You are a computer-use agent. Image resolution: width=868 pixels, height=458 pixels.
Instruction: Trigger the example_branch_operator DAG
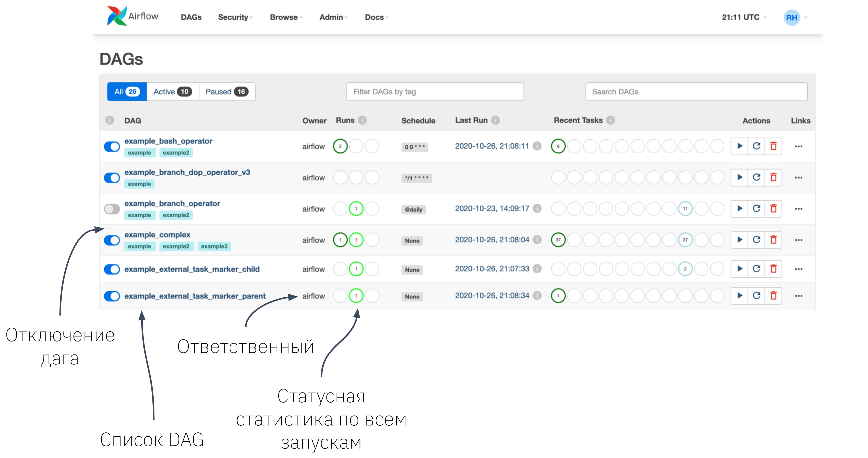pos(740,209)
